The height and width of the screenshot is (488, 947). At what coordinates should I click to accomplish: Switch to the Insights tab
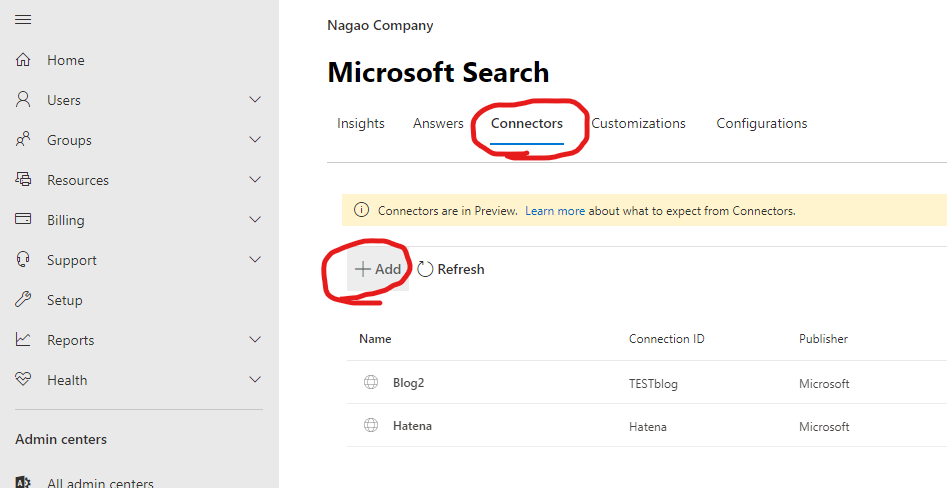(x=361, y=124)
